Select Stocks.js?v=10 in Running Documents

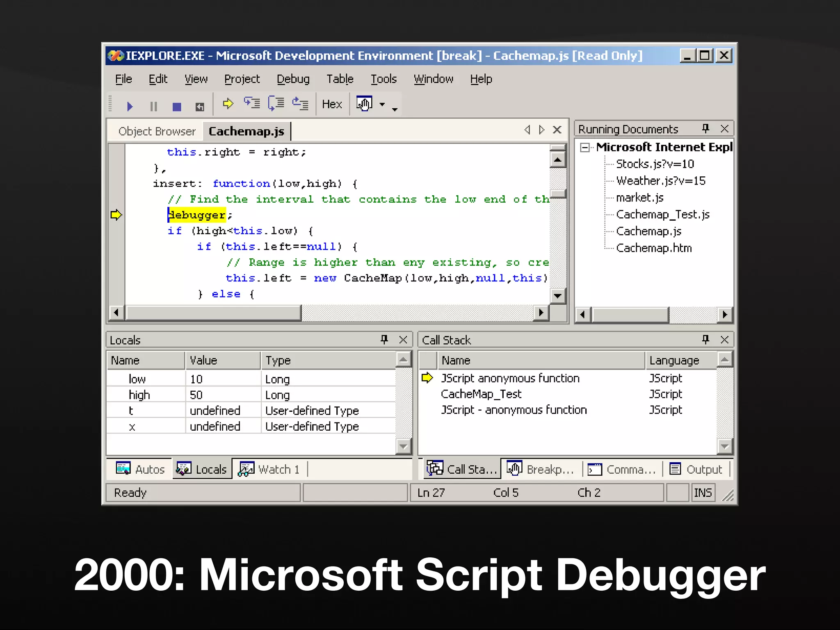click(x=655, y=164)
